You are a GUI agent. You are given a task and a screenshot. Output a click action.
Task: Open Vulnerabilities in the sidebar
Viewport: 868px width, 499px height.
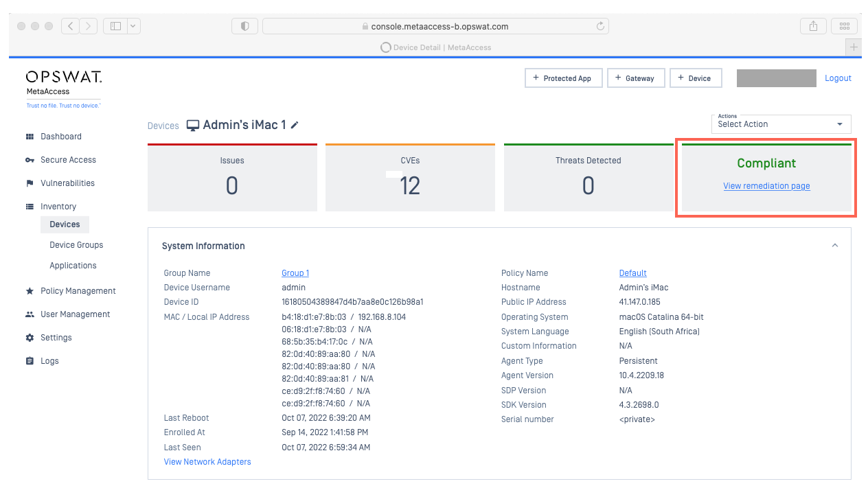[x=67, y=183]
